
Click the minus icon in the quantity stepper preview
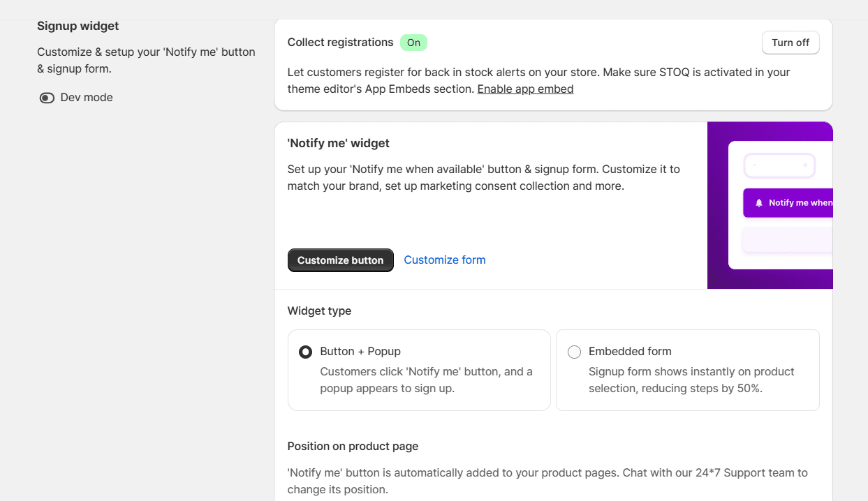click(x=756, y=165)
